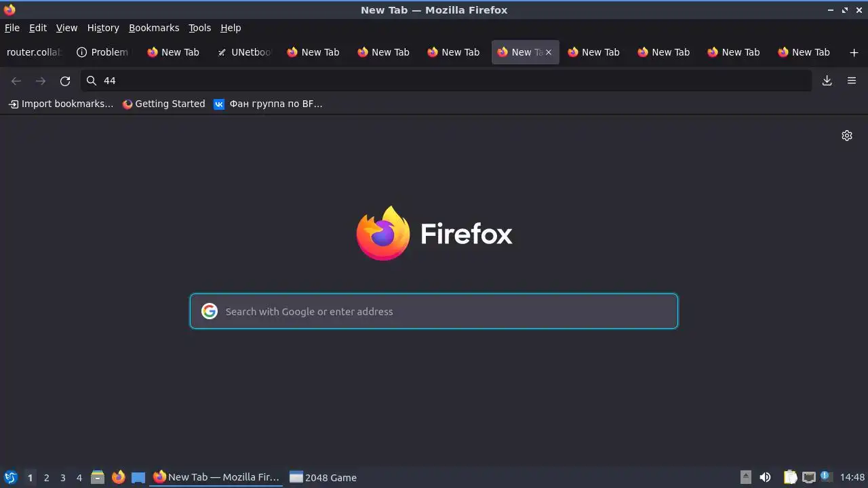Open the clipboard manager tray icon
Image resolution: width=868 pixels, height=488 pixels.
tap(790, 477)
